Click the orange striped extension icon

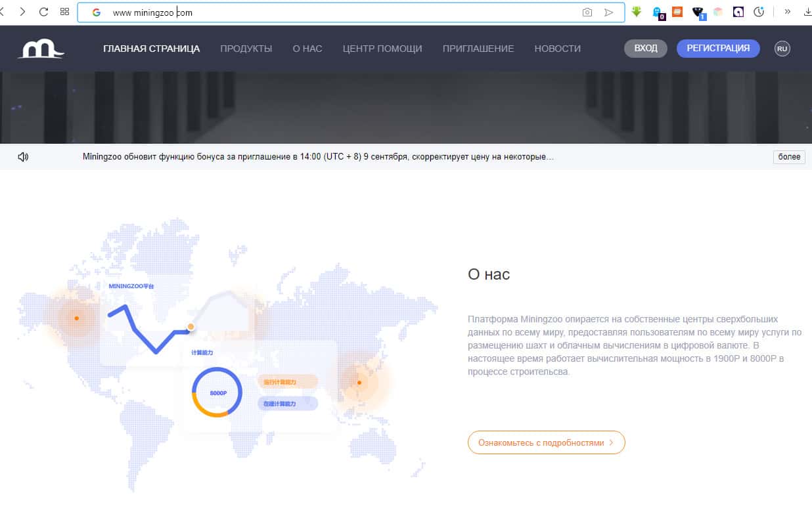point(677,12)
